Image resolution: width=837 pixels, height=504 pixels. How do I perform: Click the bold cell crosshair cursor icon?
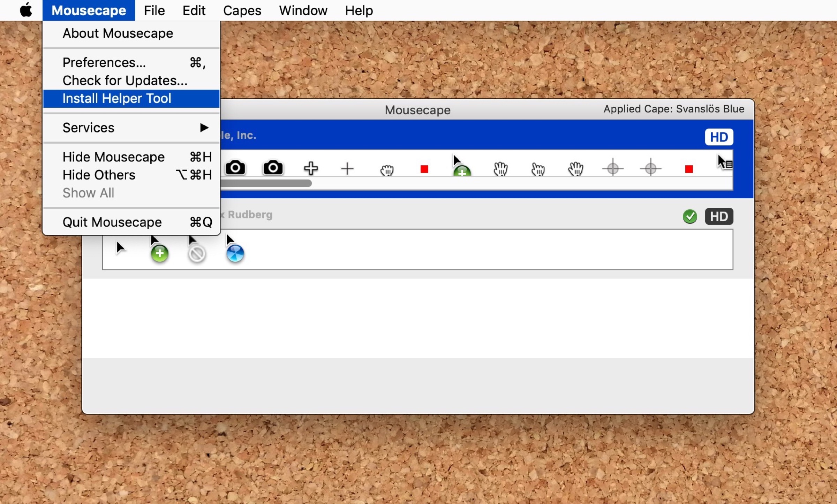pos(310,169)
